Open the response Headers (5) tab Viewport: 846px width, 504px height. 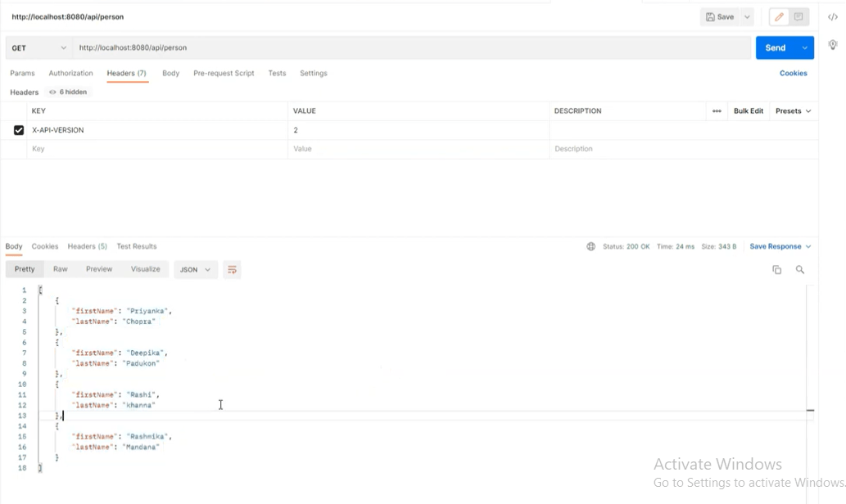88,246
